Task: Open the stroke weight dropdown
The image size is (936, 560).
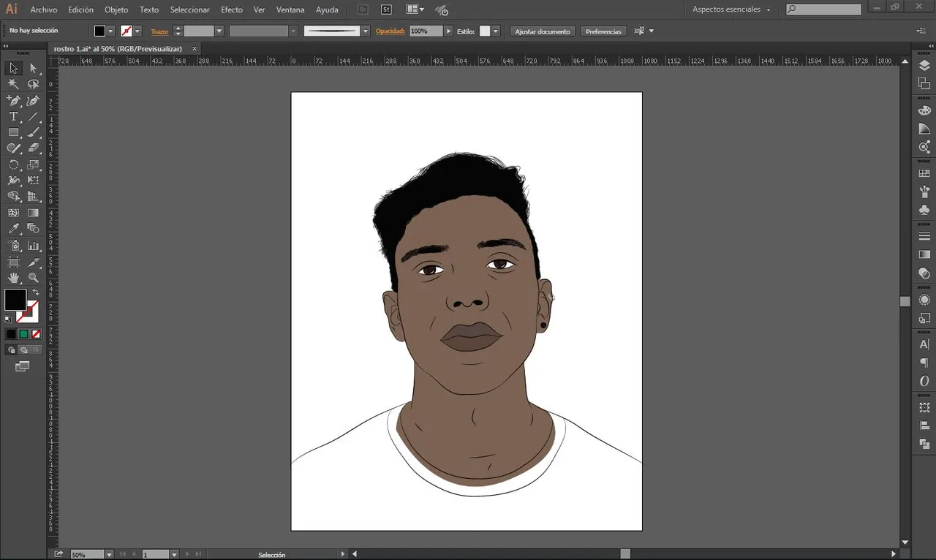Action: point(219,31)
